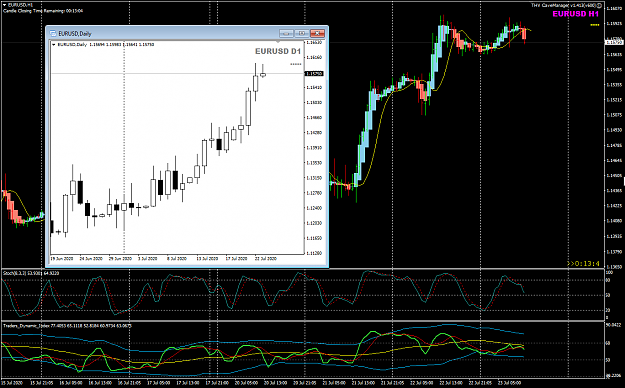Screen dimensions: 625x388
Task: Click the '29 Jun 2020' date in Daily window
Action: (120, 259)
